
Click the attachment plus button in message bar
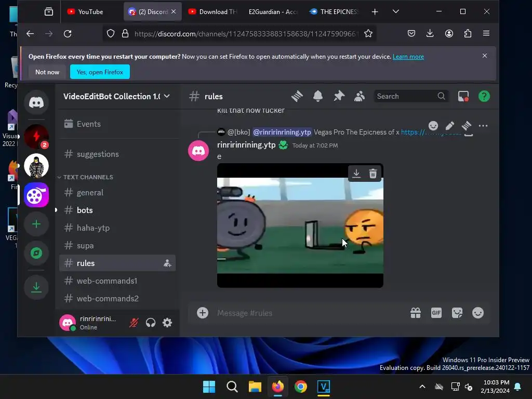(203, 313)
